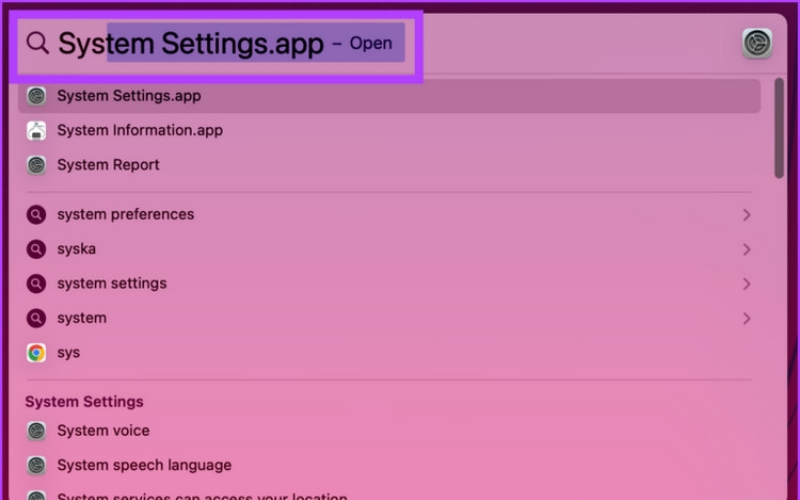Click the search icon beside system suggestion
Viewport: 800px width, 500px height.
tap(36, 318)
